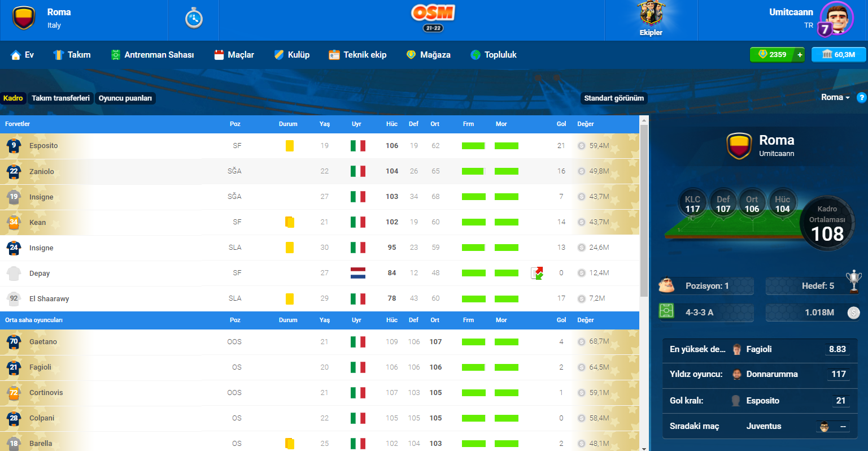
Task: Click Cortinovis number 72 shirt icon
Action: 14,393
